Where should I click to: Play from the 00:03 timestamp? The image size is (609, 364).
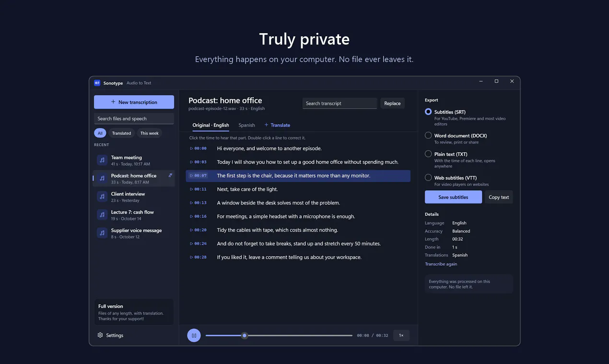coord(199,162)
